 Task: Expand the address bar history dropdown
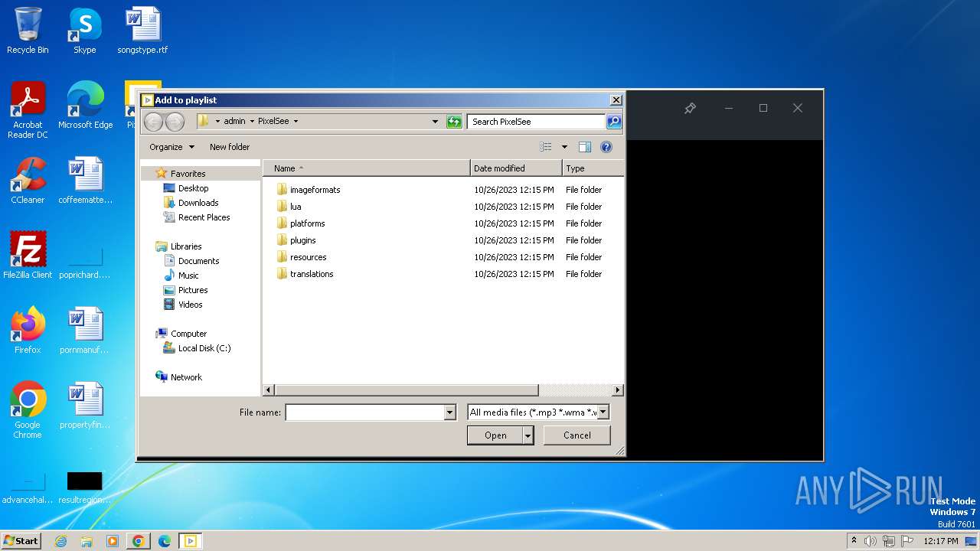pos(435,122)
